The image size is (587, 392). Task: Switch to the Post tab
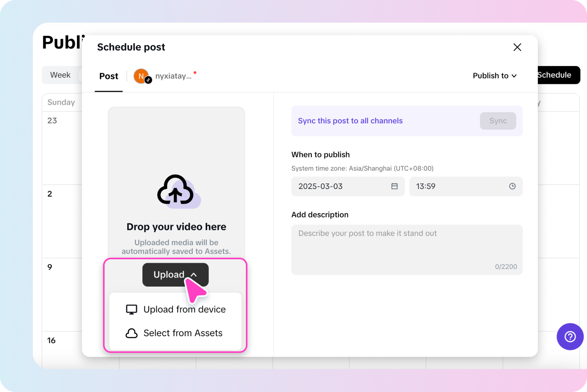coord(109,76)
